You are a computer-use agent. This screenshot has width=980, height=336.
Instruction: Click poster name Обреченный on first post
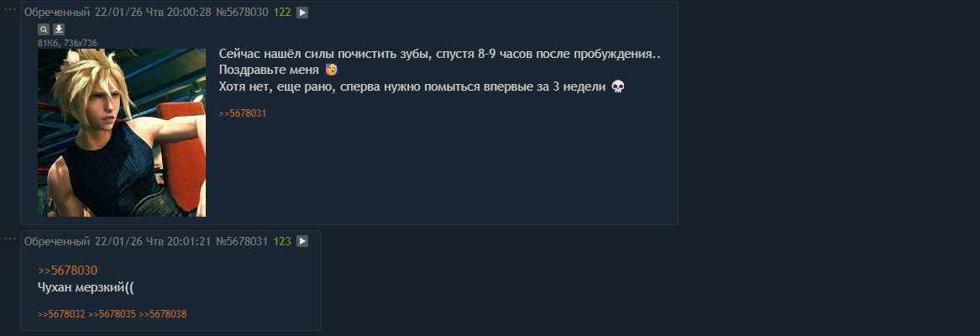(x=56, y=13)
